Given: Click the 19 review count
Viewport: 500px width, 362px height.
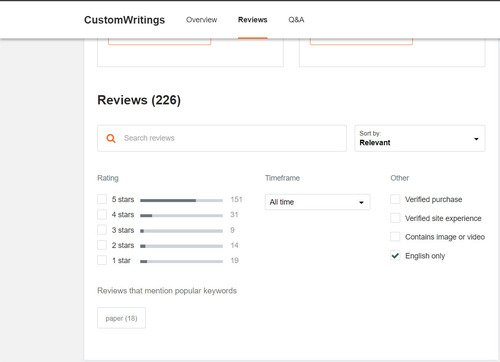Looking at the screenshot, I should 234,260.
